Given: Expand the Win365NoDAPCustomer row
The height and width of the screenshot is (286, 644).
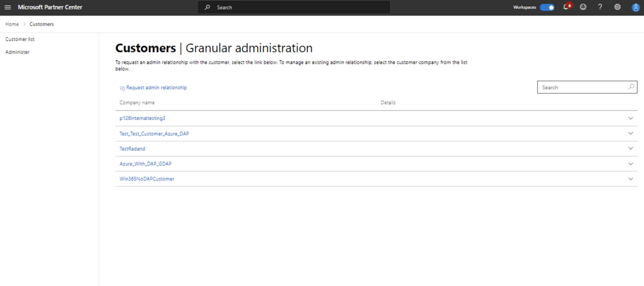Looking at the screenshot, I should click(x=630, y=179).
